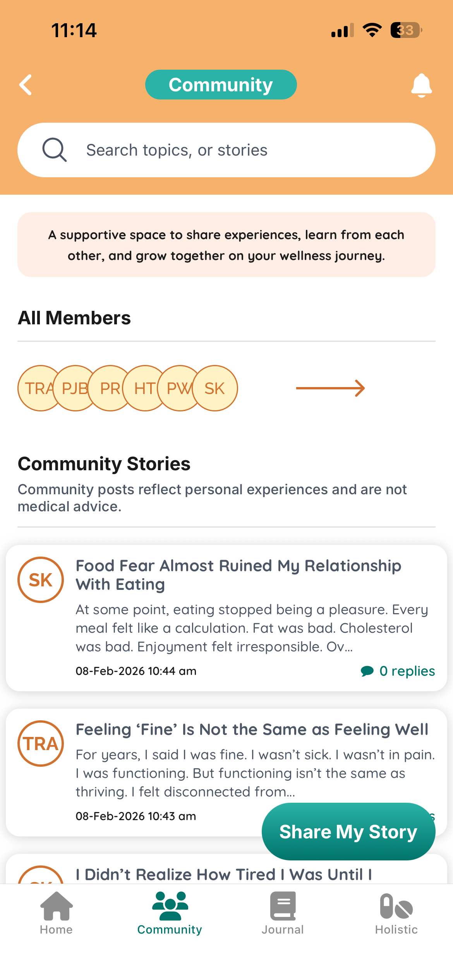Tap the back arrow icon
Image resolution: width=453 pixels, height=980 pixels.
coord(26,85)
